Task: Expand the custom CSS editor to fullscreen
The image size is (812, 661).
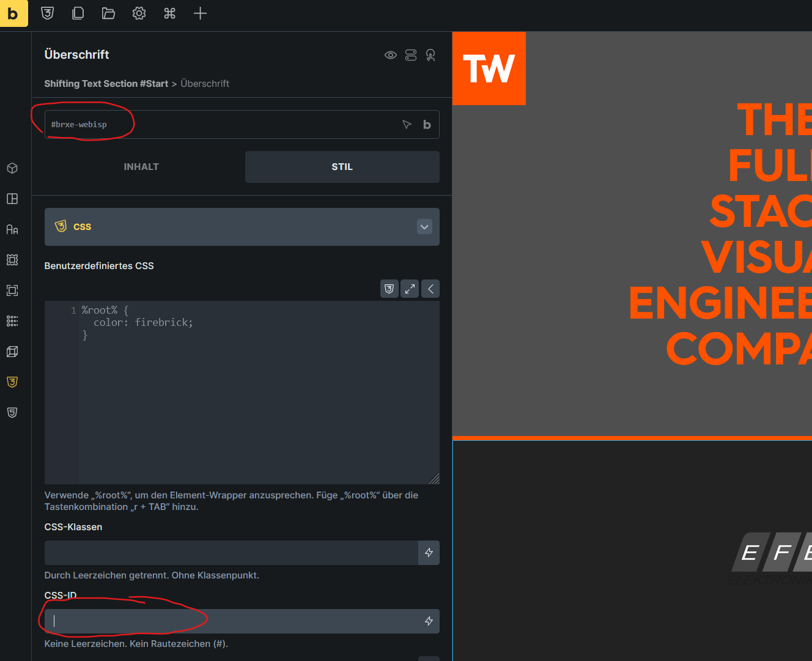Action: 410,289
